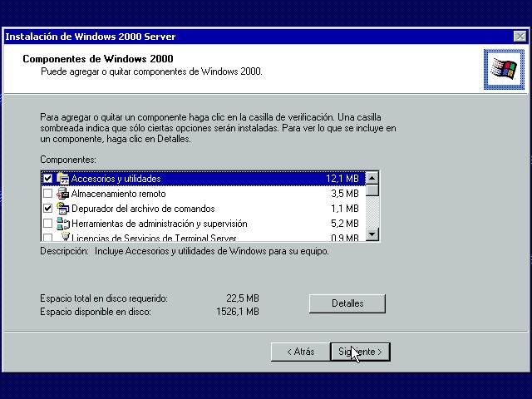532x399 pixels.
Task: Click the Depurador del archivo de comandos icon
Action: (63, 209)
